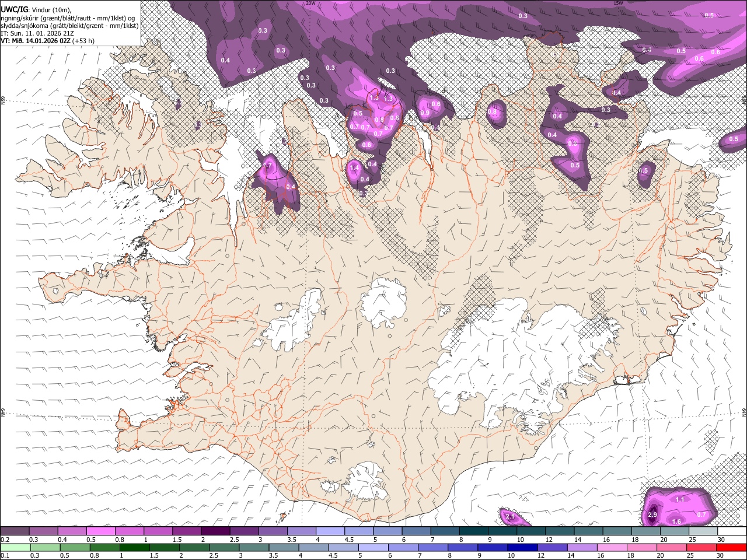Click the 'UWC/IG: Vindur (10m)' title line
This screenshot has width=747, height=560.
[36, 9]
